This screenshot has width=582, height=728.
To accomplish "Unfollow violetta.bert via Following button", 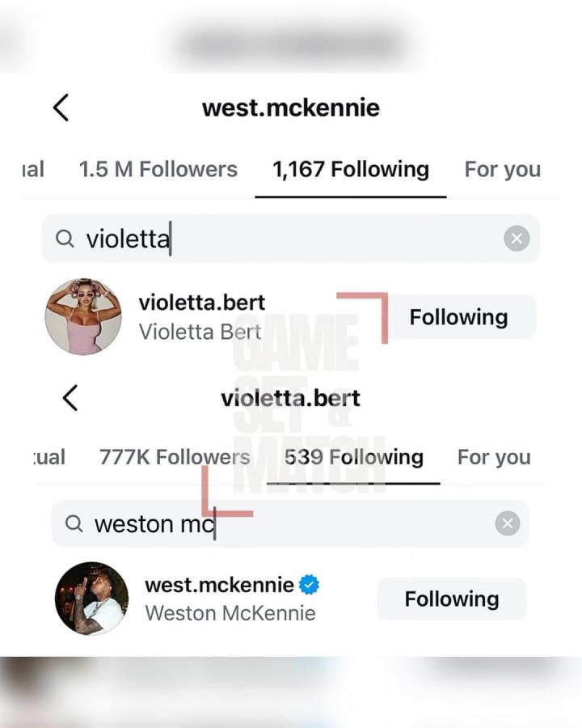I will click(458, 317).
